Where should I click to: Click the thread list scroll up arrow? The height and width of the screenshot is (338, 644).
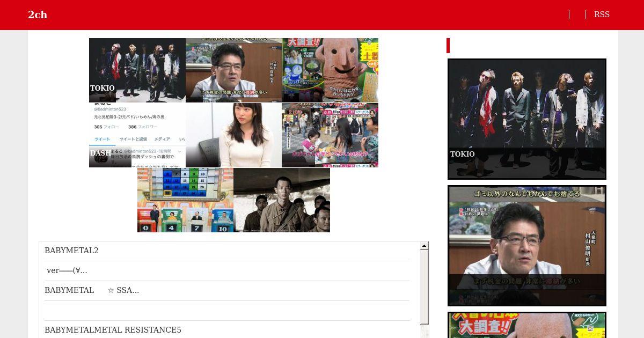pos(425,246)
